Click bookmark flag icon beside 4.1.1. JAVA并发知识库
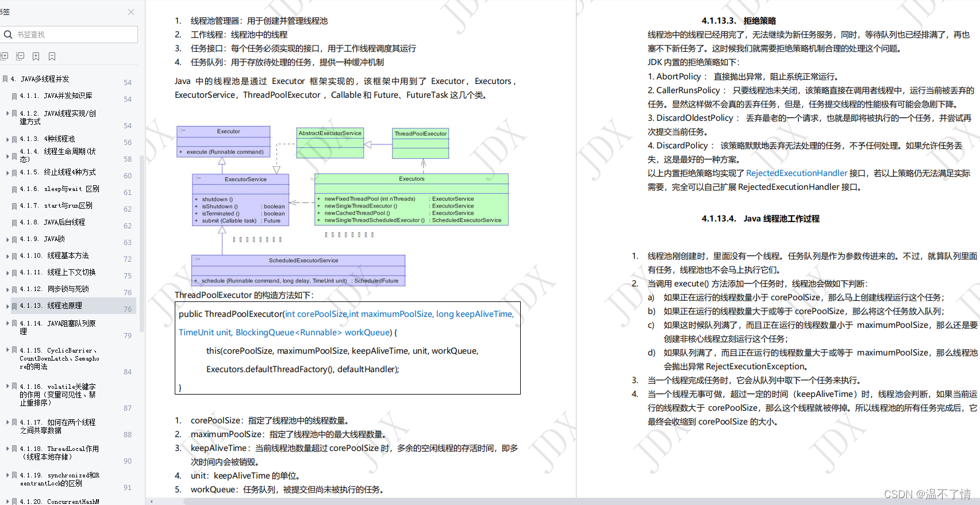Screen dimensions: 980x505 tap(14, 96)
